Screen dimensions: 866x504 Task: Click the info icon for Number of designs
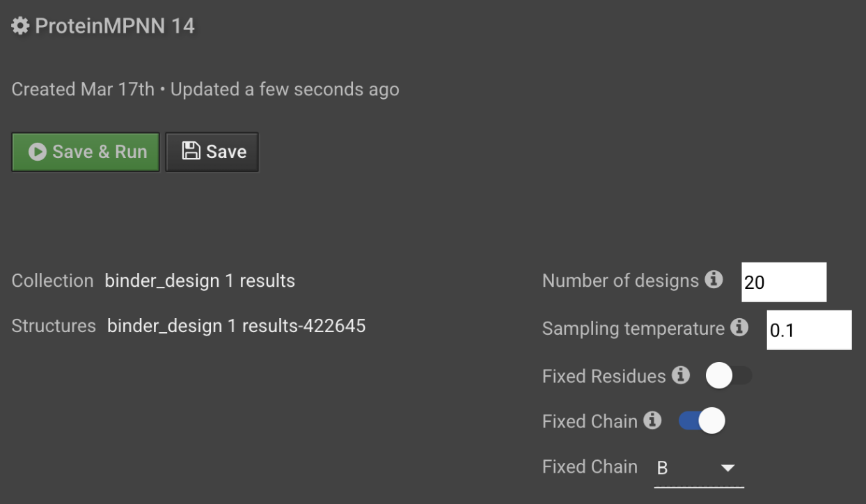[714, 280]
